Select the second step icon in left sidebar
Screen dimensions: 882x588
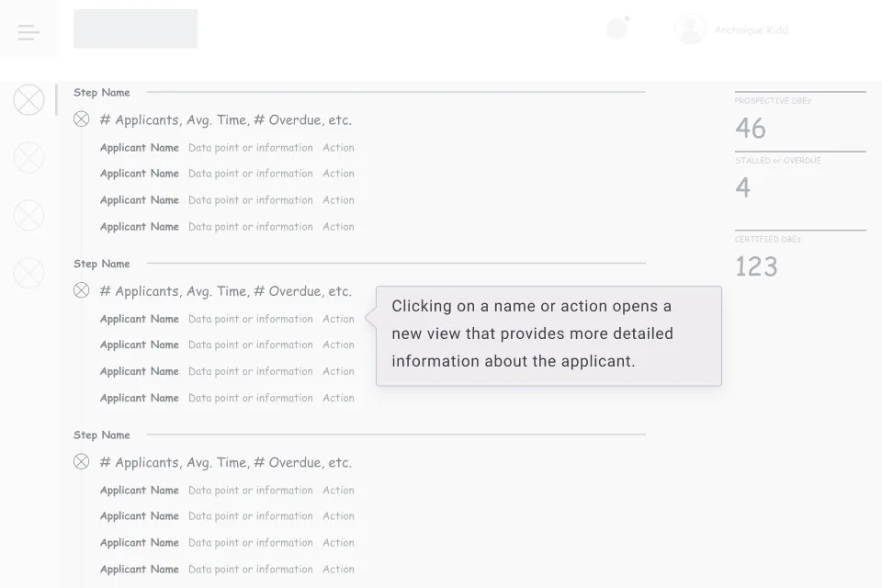click(28, 157)
